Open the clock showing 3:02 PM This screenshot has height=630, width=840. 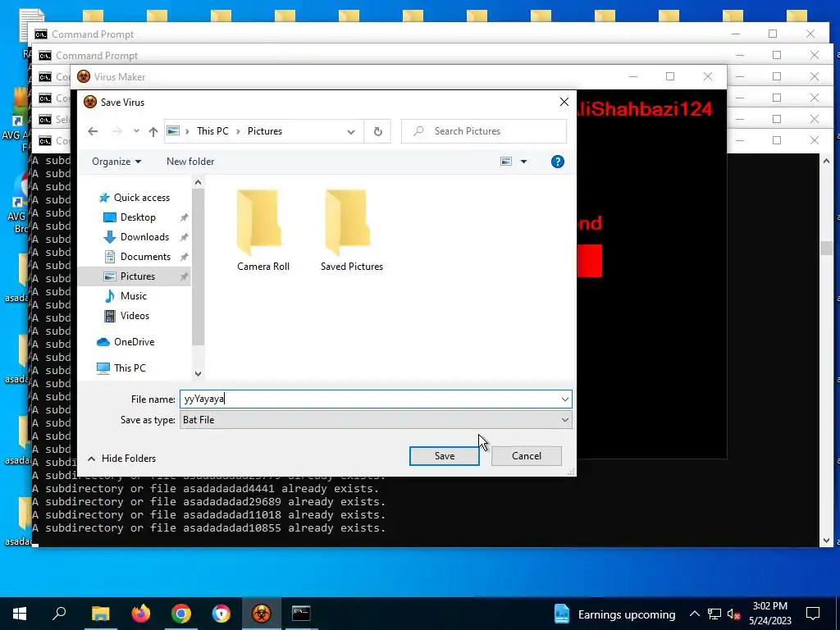tap(769, 614)
